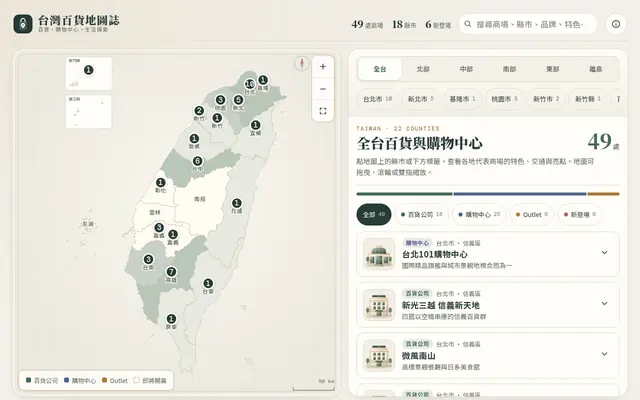Click the blue segment of category bar
640x400 pixels.
pyautogui.click(x=520, y=194)
